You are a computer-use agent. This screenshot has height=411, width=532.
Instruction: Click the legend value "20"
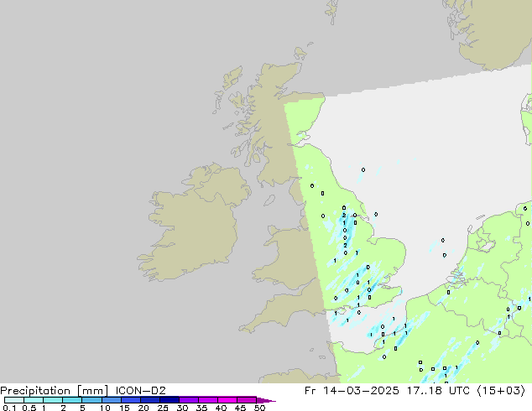[143, 408]
